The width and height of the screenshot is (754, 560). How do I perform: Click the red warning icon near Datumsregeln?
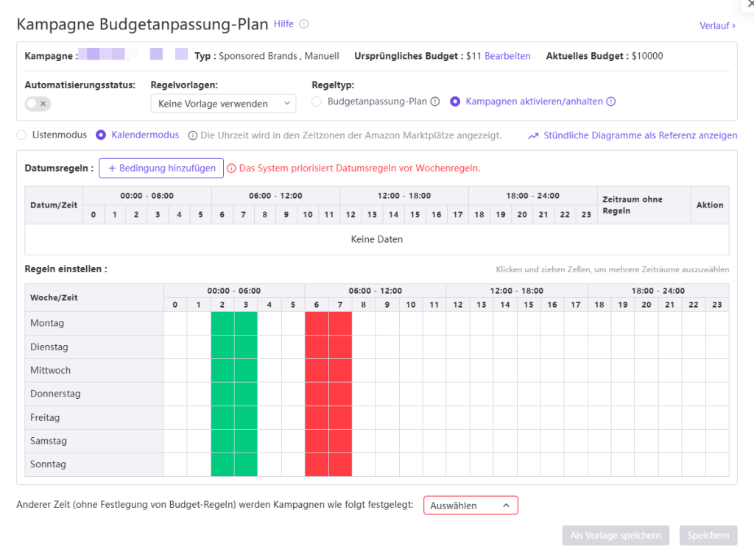tap(231, 169)
